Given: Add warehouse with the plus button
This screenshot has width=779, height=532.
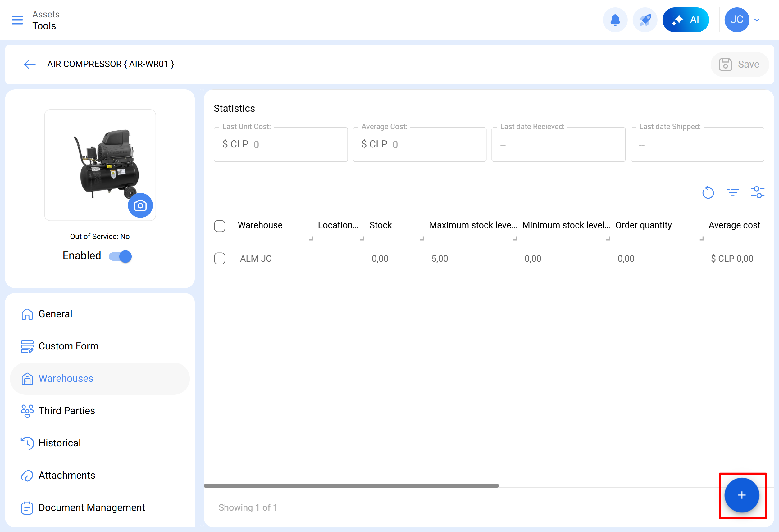Looking at the screenshot, I should [741, 495].
